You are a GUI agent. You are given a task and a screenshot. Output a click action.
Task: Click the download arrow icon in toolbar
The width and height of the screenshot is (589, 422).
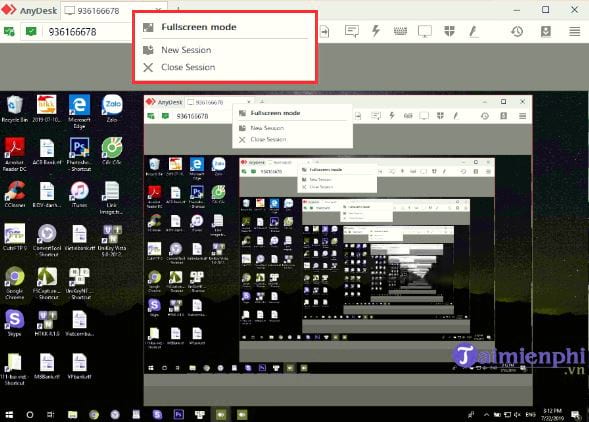point(546,31)
